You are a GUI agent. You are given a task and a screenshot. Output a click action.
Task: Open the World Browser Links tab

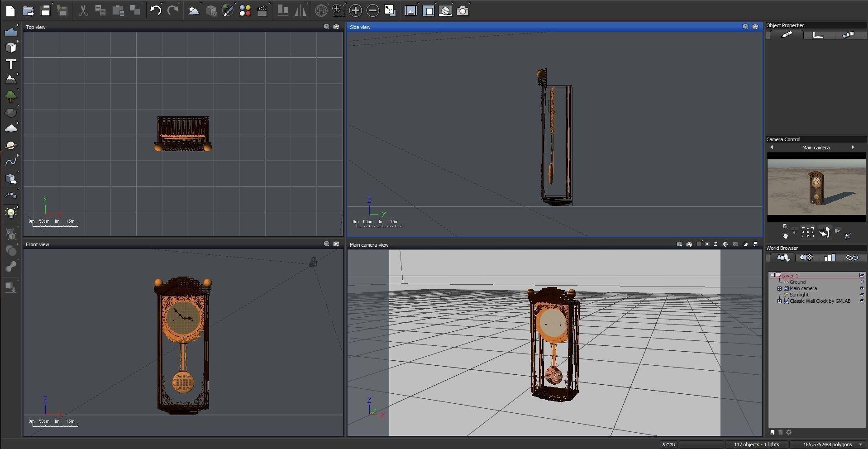point(852,258)
